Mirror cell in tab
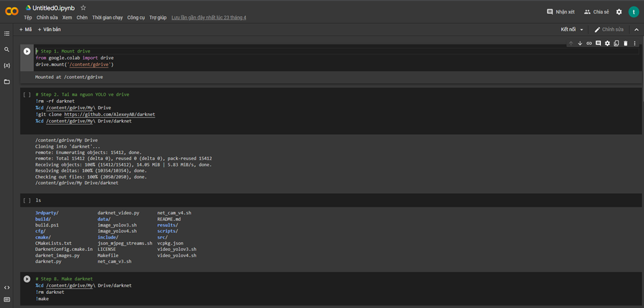The image size is (644, 308). 616,43
